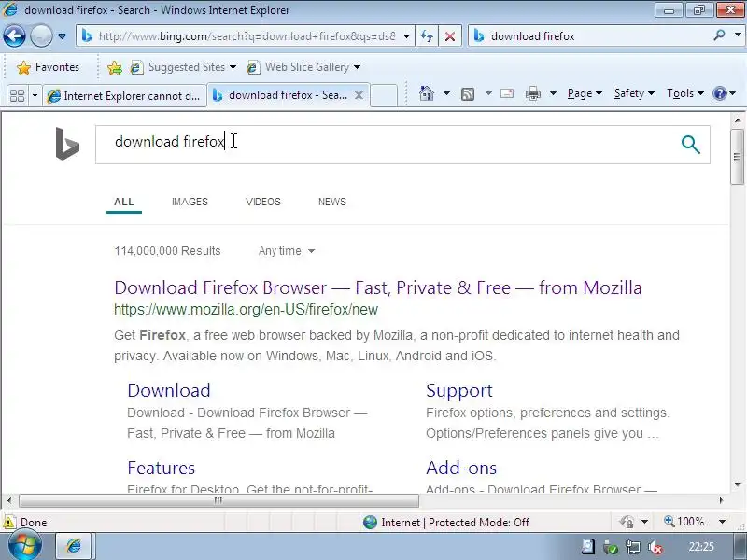This screenshot has height=560, width=747.
Task: Open the Tools menu
Action: click(x=685, y=93)
